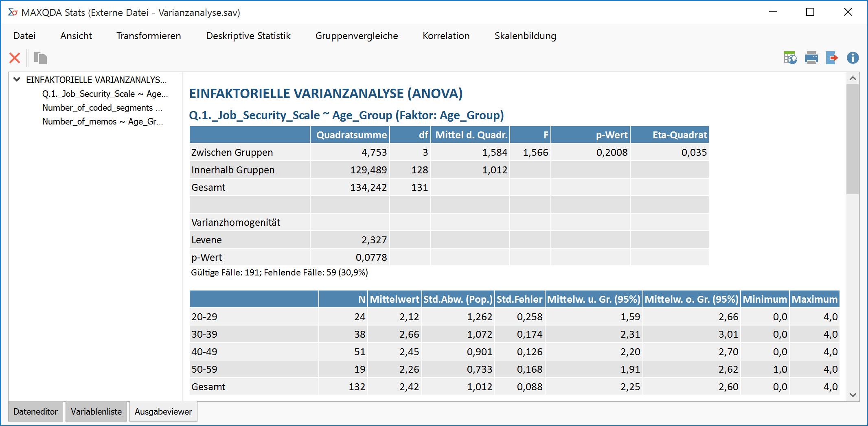This screenshot has width=868, height=426.
Task: Maximize the MAXQDA Stats window
Action: point(810,12)
